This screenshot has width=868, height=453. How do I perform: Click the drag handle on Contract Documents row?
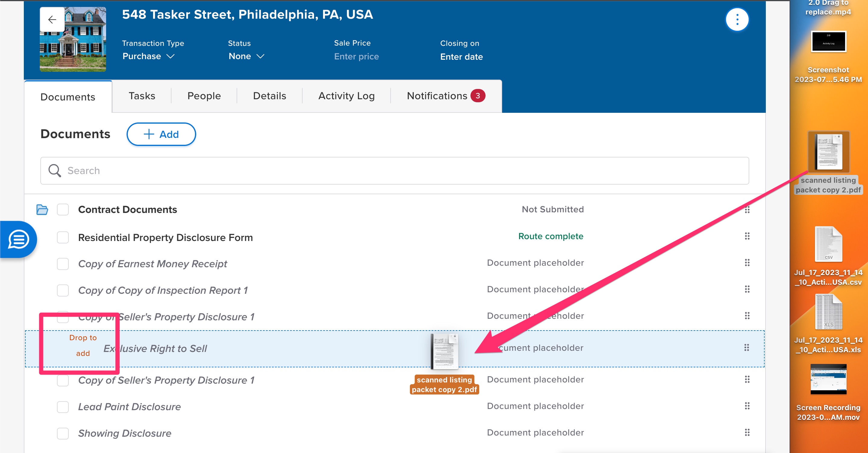[747, 210]
